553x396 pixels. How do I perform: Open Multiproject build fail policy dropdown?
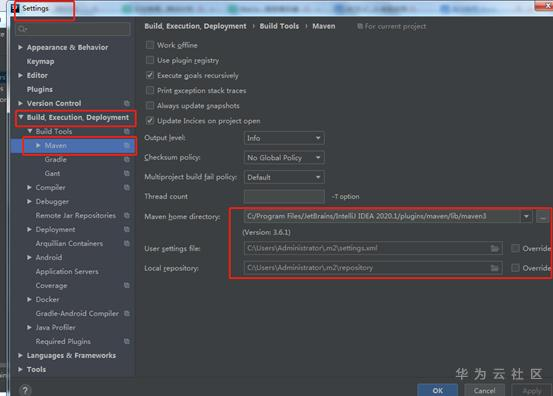pos(284,177)
